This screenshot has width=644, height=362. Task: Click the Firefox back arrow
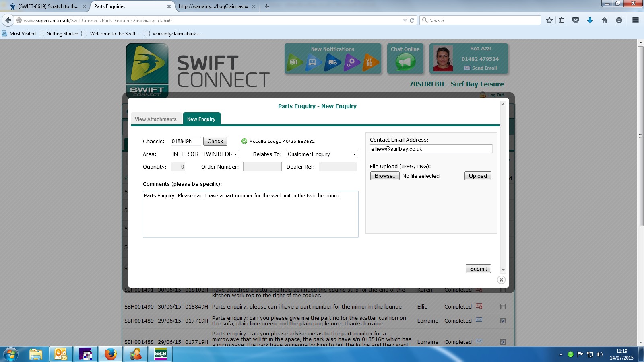pyautogui.click(x=8, y=20)
